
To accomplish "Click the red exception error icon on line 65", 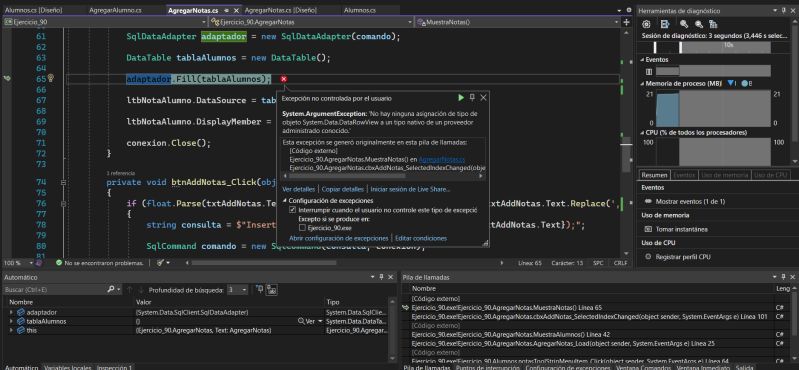I will point(284,78).
